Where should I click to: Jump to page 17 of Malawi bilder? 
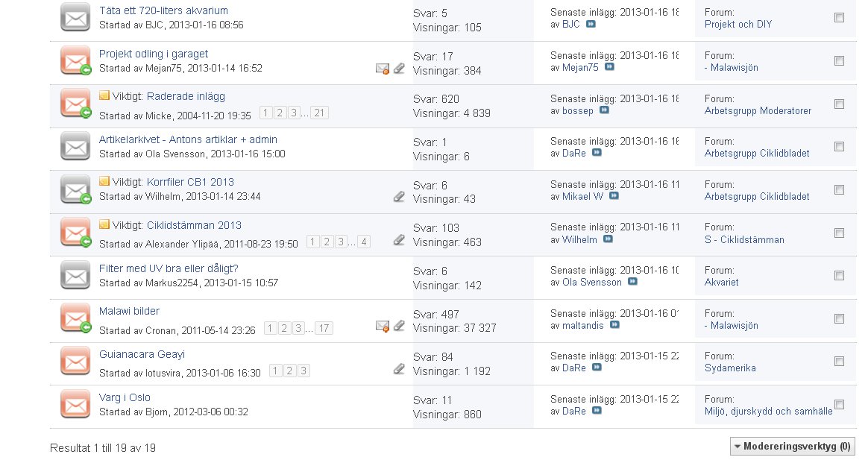click(x=324, y=328)
